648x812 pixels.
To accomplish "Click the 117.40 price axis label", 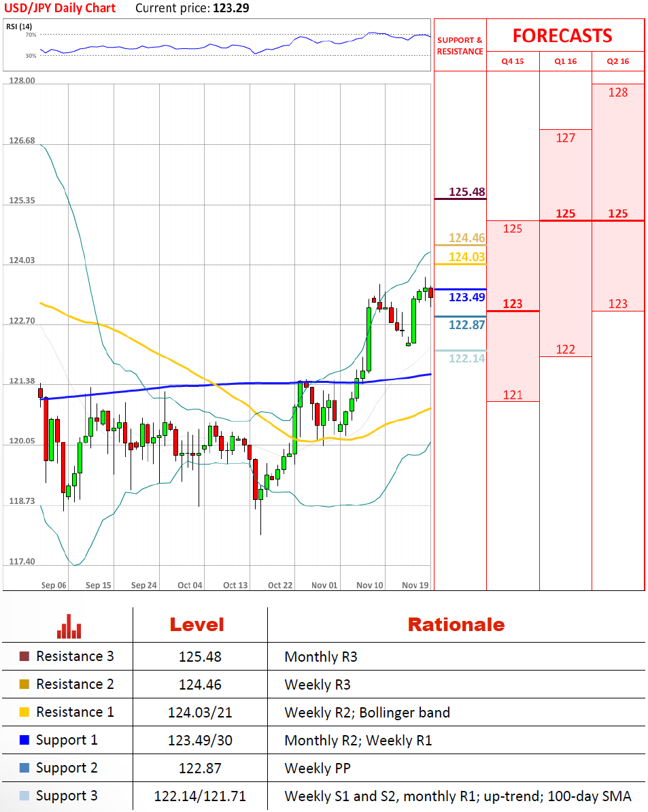I will pos(22,561).
